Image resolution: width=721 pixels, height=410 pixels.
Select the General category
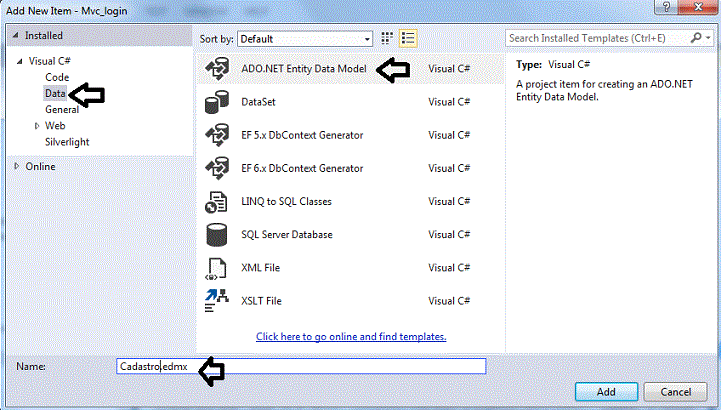click(62, 109)
